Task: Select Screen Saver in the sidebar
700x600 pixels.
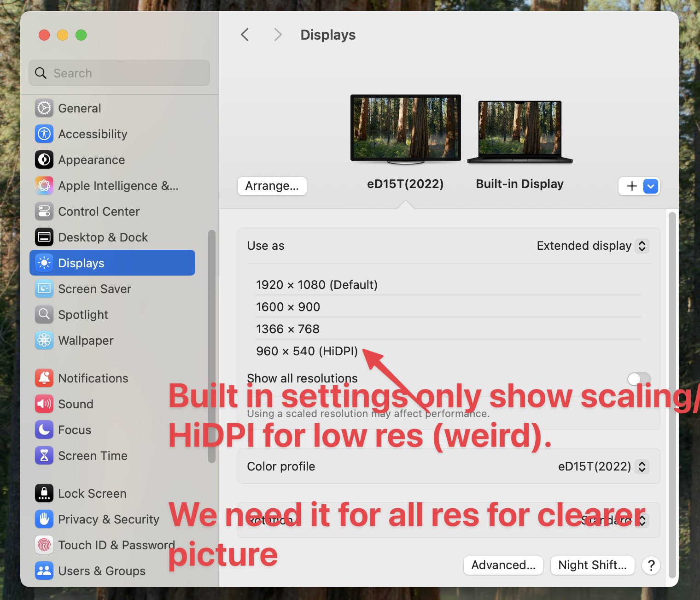Action: pos(94,289)
